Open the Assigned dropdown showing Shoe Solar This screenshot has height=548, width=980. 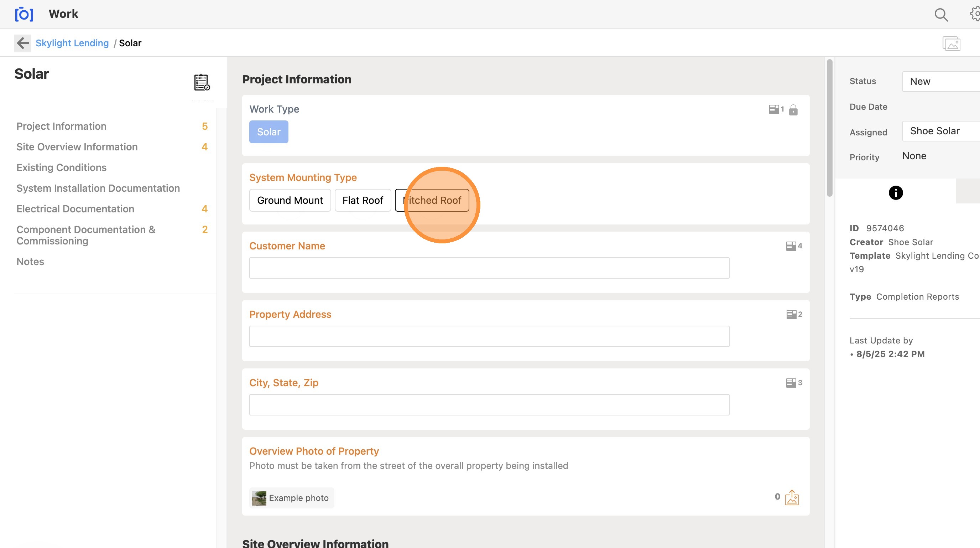[941, 131]
